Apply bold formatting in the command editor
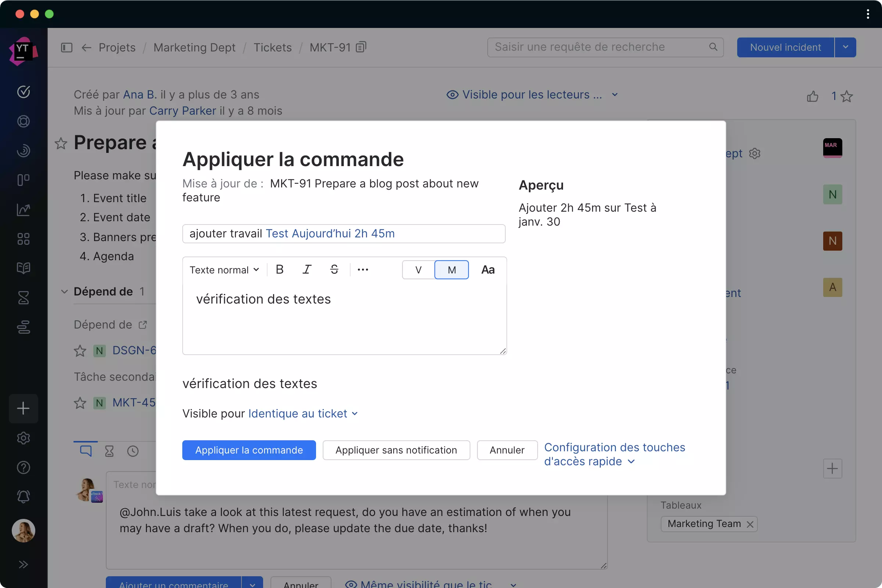Image resolution: width=882 pixels, height=588 pixels. coord(279,269)
